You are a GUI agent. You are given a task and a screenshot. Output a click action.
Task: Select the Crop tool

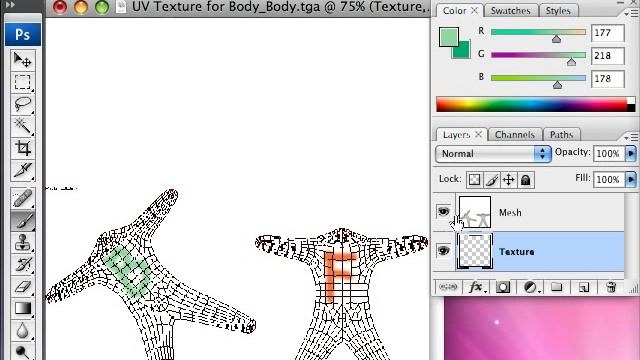pyautogui.click(x=22, y=148)
